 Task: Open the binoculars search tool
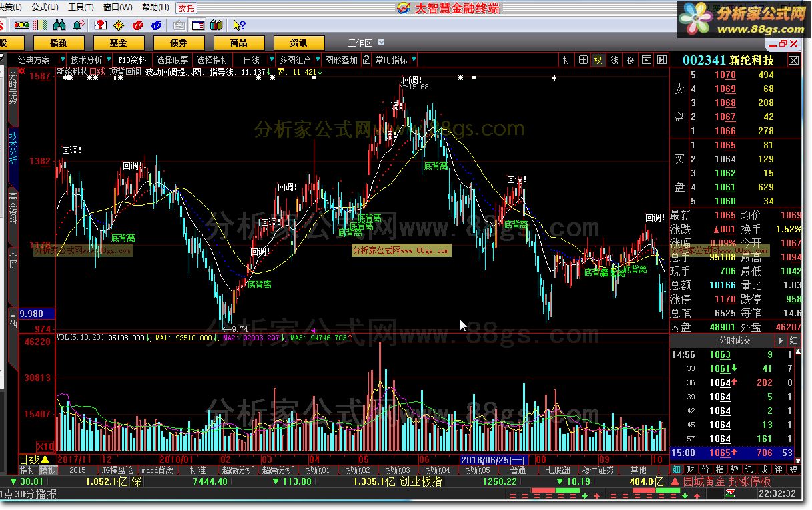click(59, 25)
